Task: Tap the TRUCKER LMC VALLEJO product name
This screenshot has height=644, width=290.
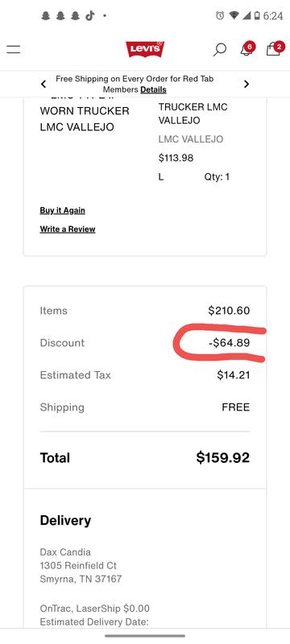Action: 193,114
